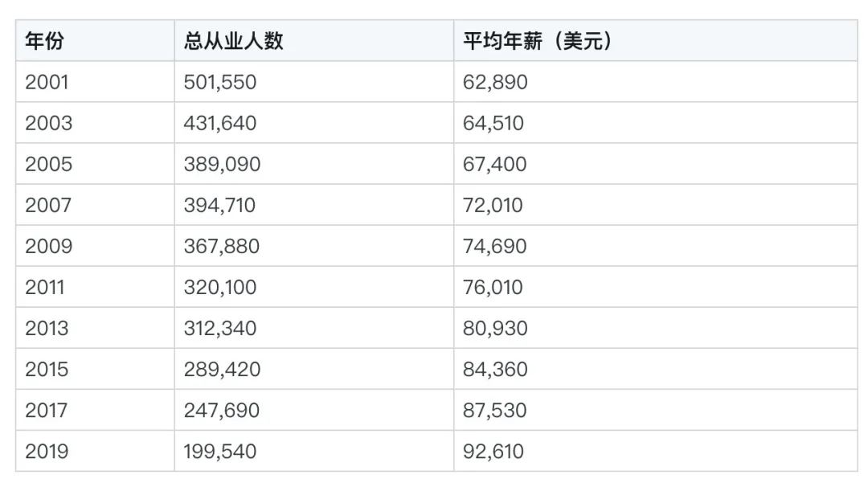Select the 394,710 employment value
Screen dimensions: 868x487
point(219,205)
